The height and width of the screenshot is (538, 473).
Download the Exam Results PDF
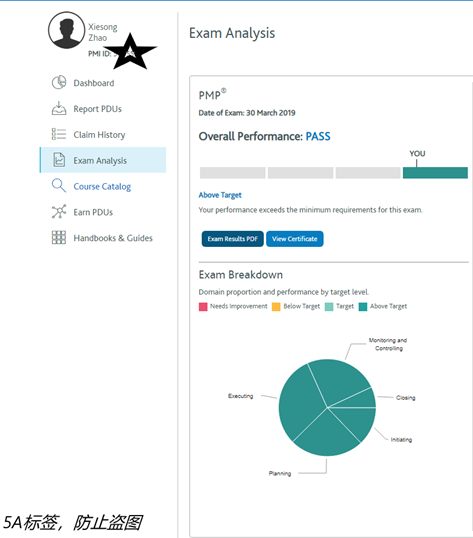coord(233,239)
